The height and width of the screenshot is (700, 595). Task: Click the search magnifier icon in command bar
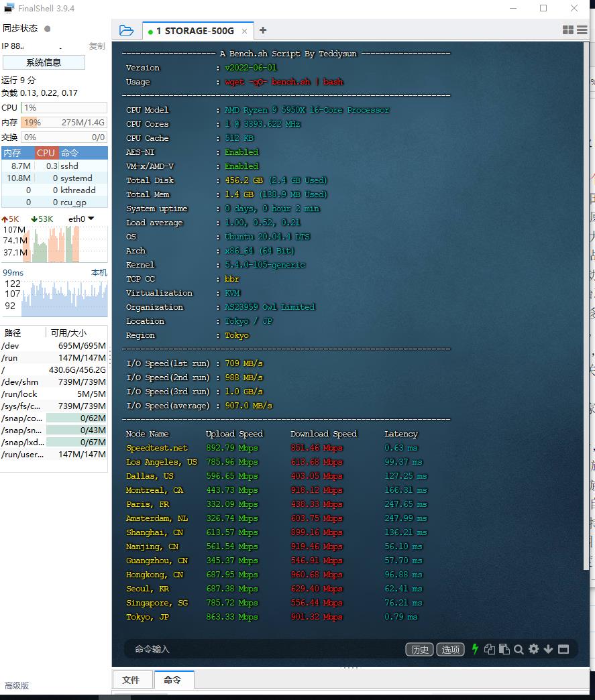(x=519, y=649)
